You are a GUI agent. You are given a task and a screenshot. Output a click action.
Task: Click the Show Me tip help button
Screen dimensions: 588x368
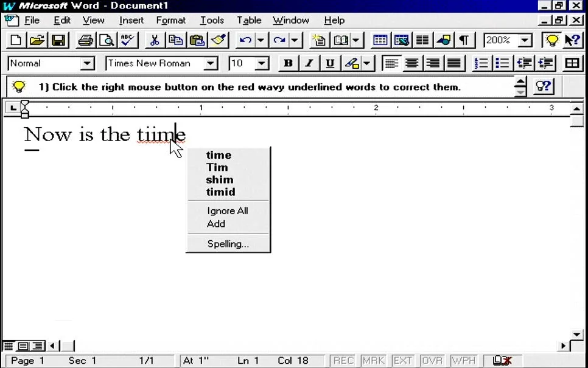click(x=543, y=86)
